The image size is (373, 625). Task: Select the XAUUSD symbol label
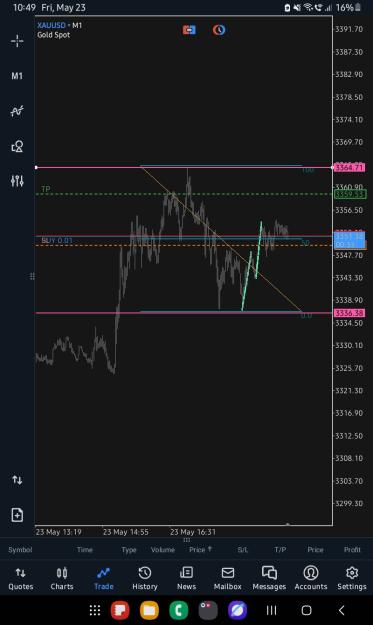pos(51,25)
